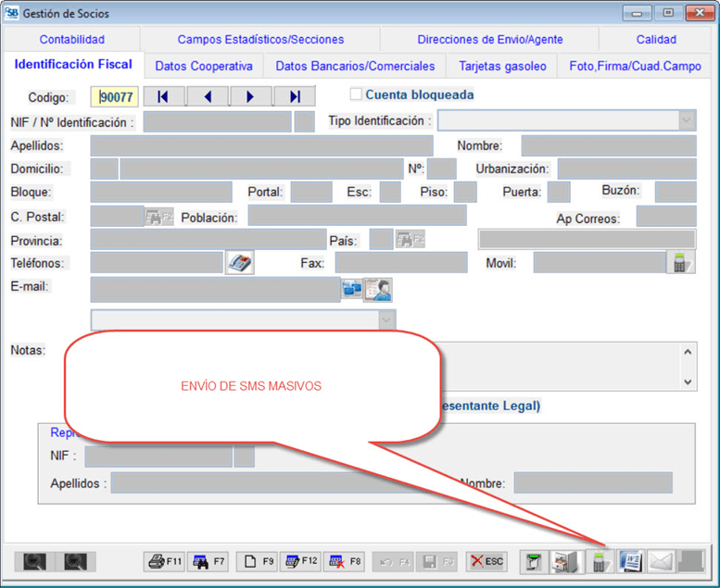Click the mass SMS sending icon
720x588 pixels.
tap(600, 561)
